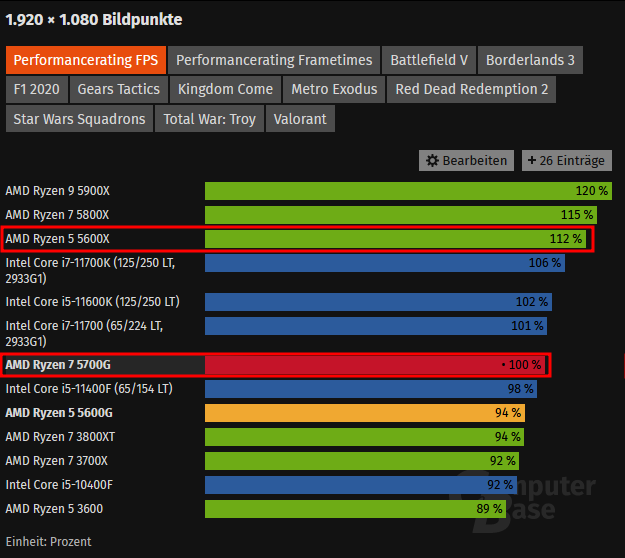Screen dimensions: 625x558
Task: Click the red AMD Ryzen 7 5700G bar
Action: (x=375, y=365)
